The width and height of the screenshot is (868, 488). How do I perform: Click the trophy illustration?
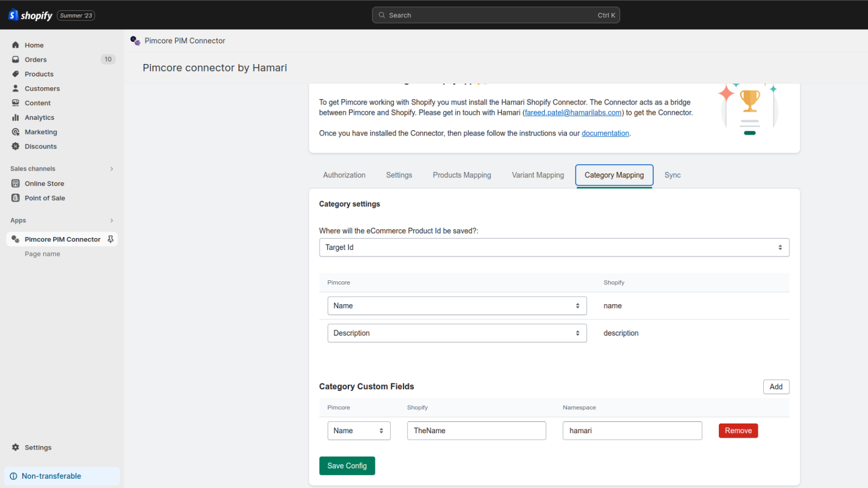pyautogui.click(x=750, y=109)
